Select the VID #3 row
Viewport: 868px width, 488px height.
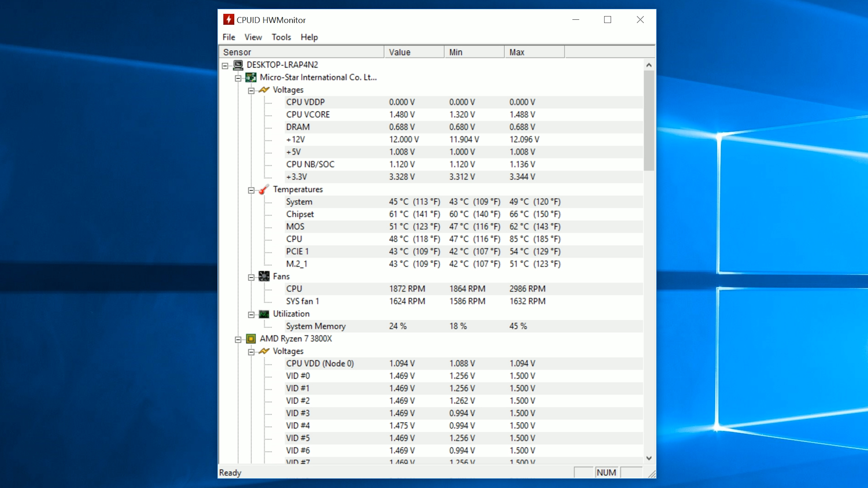(464, 414)
